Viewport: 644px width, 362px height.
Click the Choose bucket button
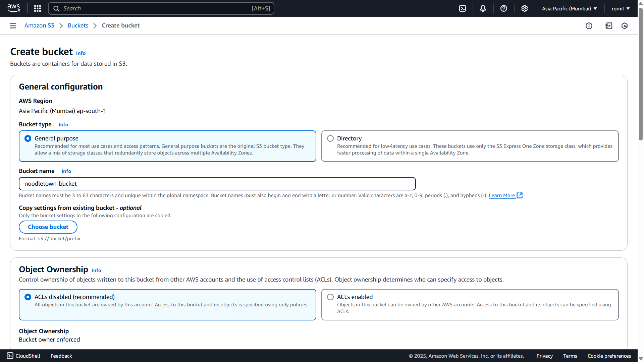point(48,227)
